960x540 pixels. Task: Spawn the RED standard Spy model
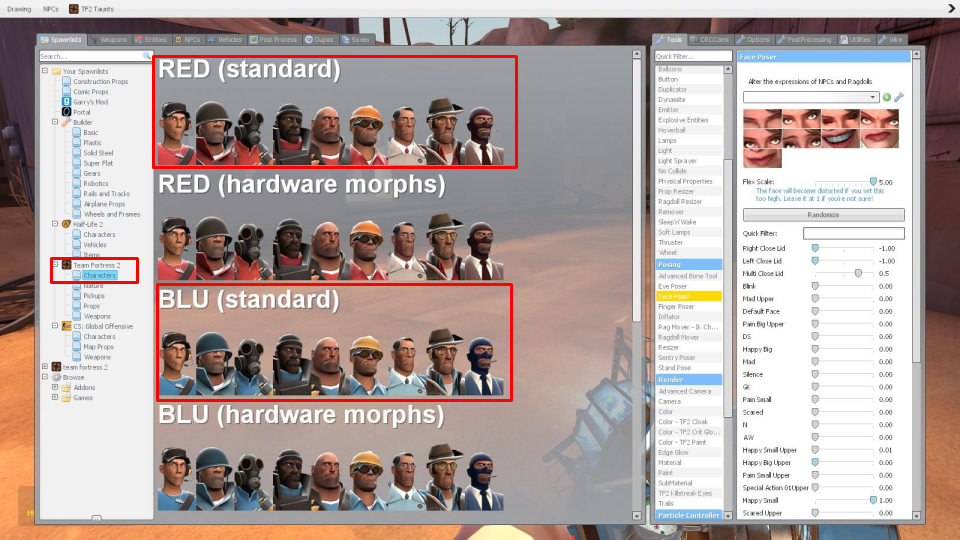484,134
